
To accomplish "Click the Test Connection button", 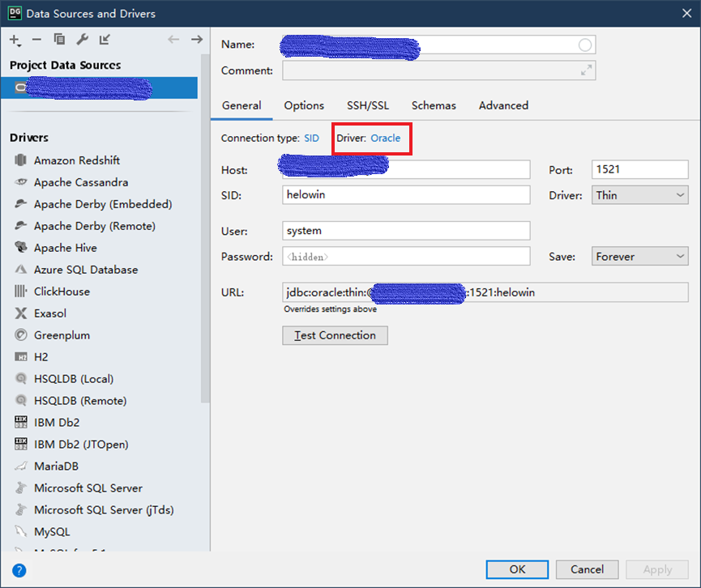I will click(x=335, y=335).
